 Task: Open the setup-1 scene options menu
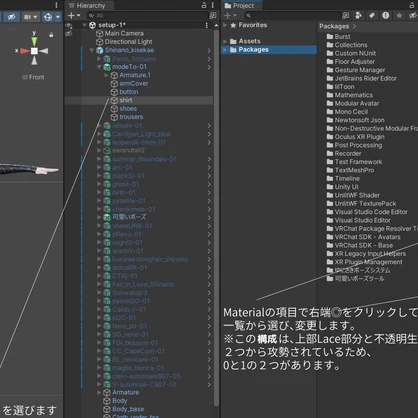click(x=207, y=25)
